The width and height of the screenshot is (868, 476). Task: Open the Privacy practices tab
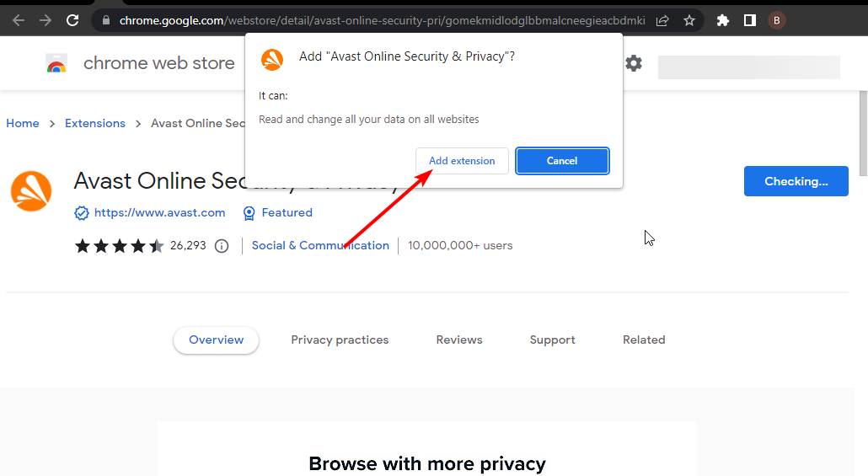[340, 340]
